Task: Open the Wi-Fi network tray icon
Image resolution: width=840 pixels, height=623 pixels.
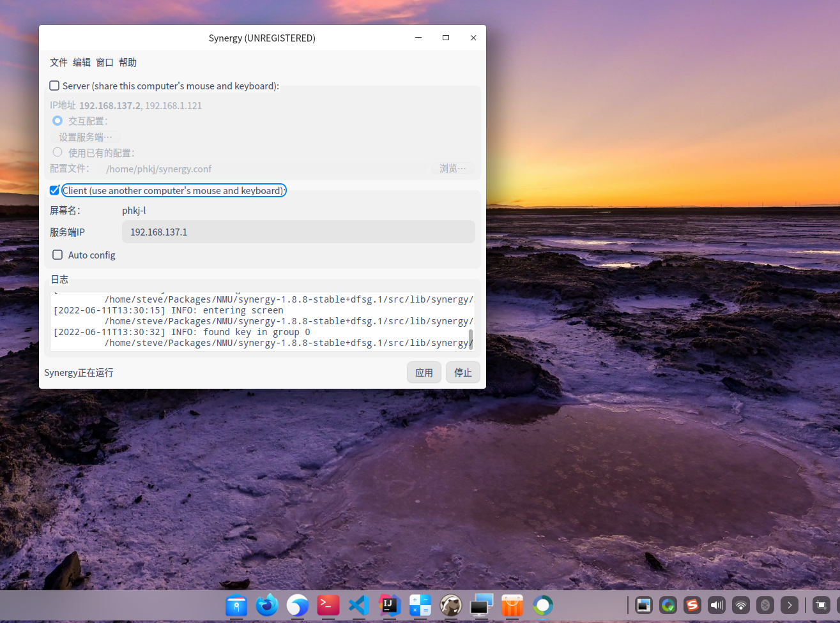Action: (741, 605)
